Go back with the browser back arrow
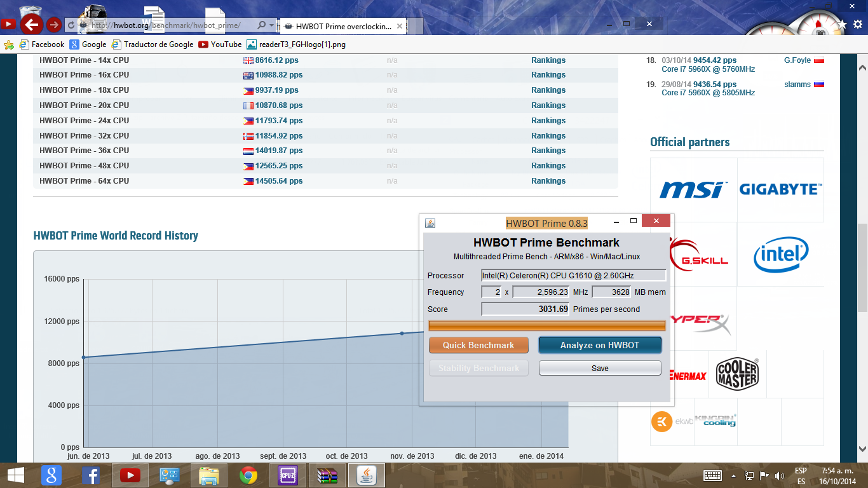This screenshot has width=868, height=488. click(x=31, y=25)
